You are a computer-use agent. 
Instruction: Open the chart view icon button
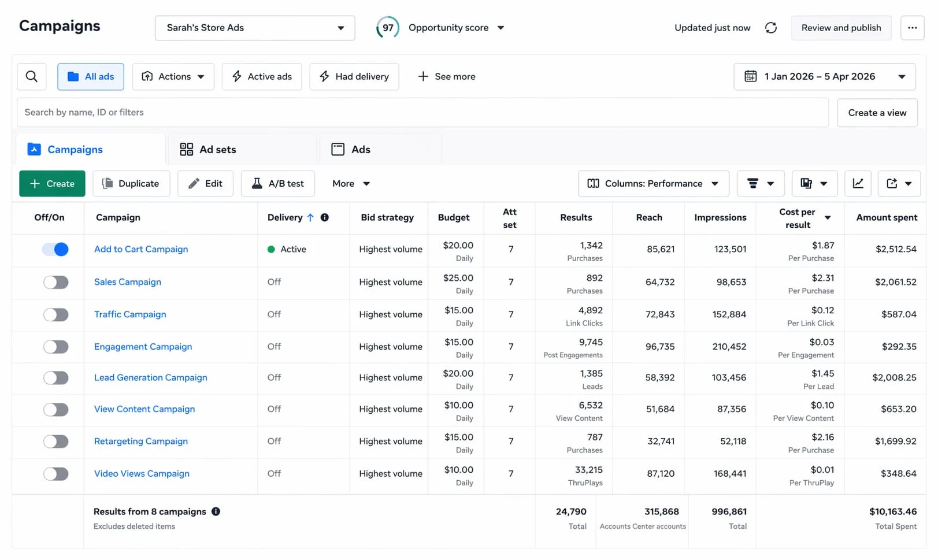tap(858, 183)
